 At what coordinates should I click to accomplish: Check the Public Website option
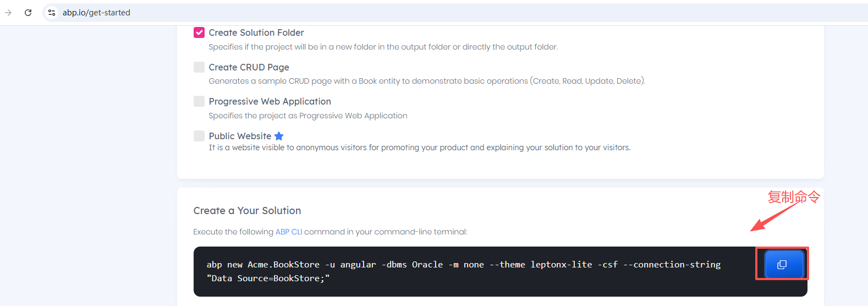pyautogui.click(x=199, y=135)
